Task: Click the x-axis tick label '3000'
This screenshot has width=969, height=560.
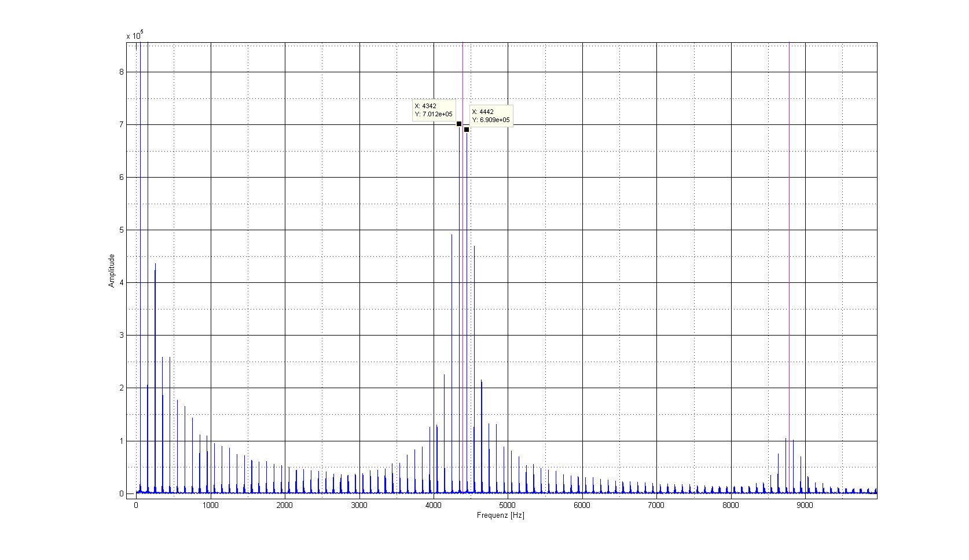Action: (x=359, y=505)
